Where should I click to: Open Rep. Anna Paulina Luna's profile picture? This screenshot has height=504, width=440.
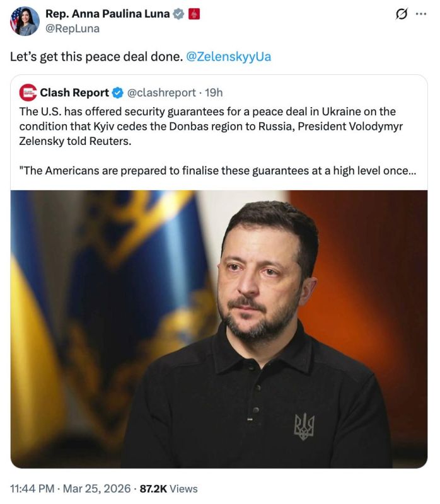coord(25,21)
